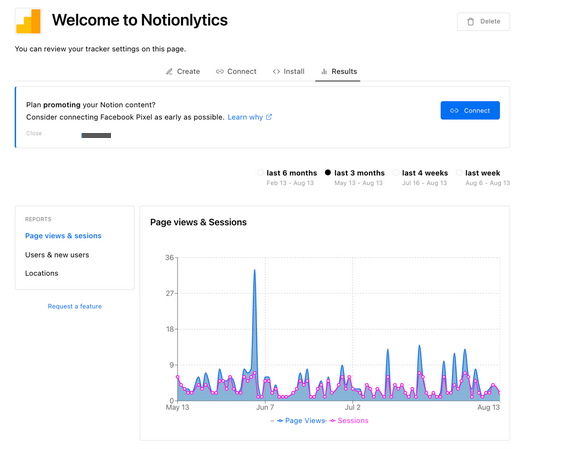
Task: Click the tallest page views spike in chart
Action: (x=255, y=270)
